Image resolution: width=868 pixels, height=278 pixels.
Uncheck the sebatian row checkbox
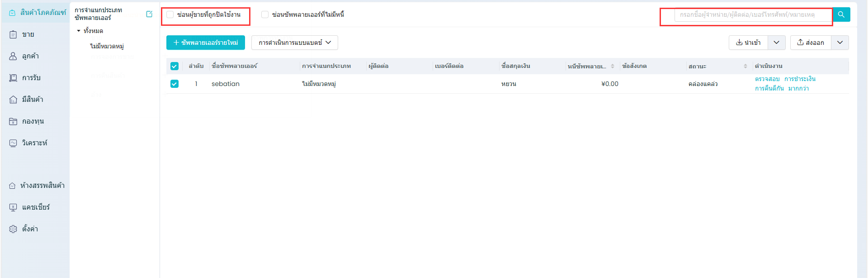[x=175, y=84]
